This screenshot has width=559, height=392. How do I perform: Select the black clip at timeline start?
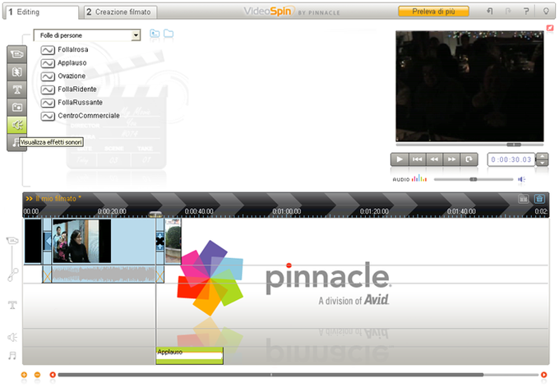coord(33,242)
